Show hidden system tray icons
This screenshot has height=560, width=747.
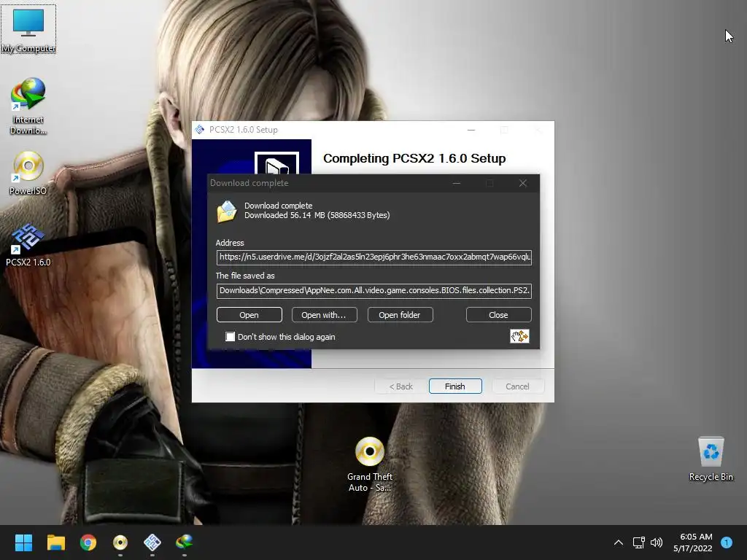(x=619, y=542)
